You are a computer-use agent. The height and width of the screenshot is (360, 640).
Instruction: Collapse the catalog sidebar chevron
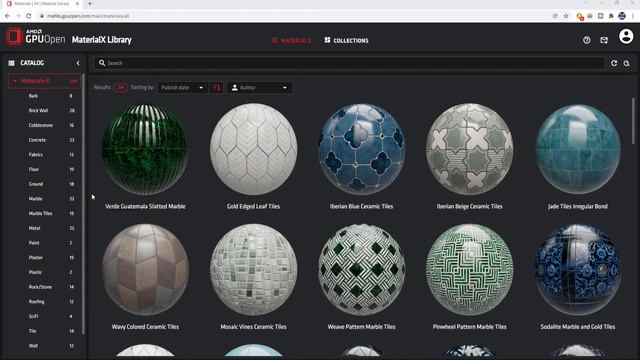[78, 63]
